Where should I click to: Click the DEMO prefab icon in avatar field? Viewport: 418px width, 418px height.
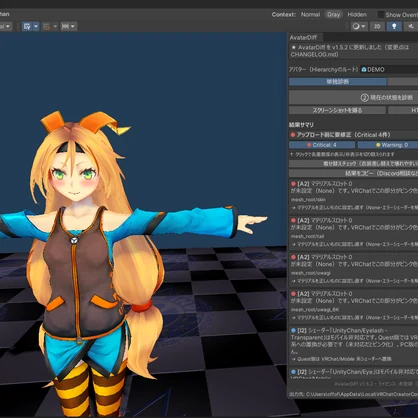(364, 70)
